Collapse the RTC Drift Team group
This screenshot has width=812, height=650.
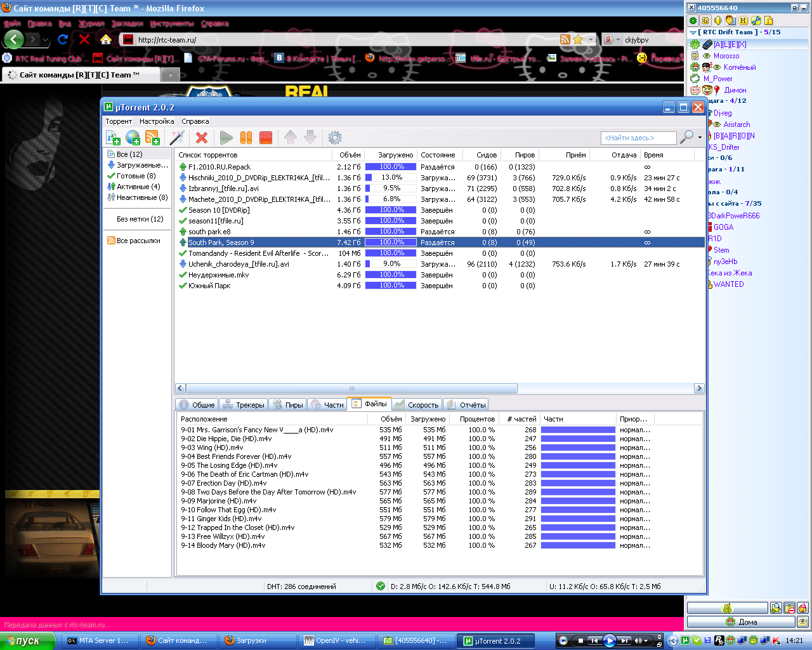[693, 32]
